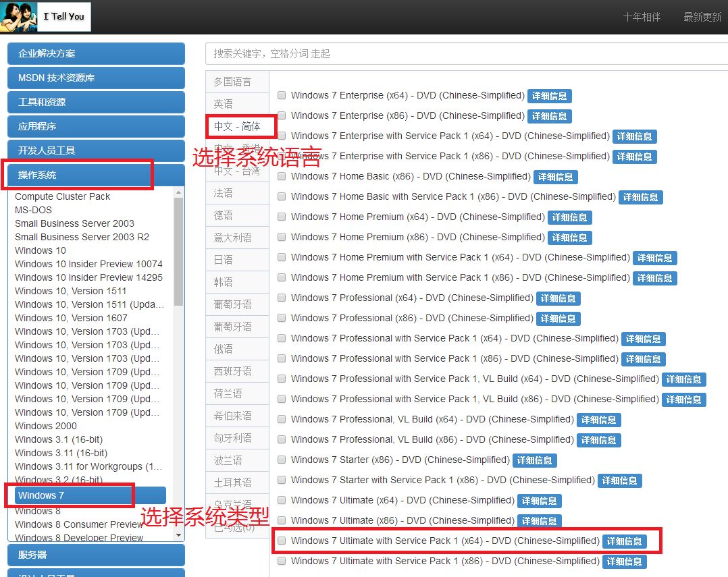Click Windows 7 Enterprise with Service Pack 1 (x64) text
The height and width of the screenshot is (577, 728).
click(450, 136)
